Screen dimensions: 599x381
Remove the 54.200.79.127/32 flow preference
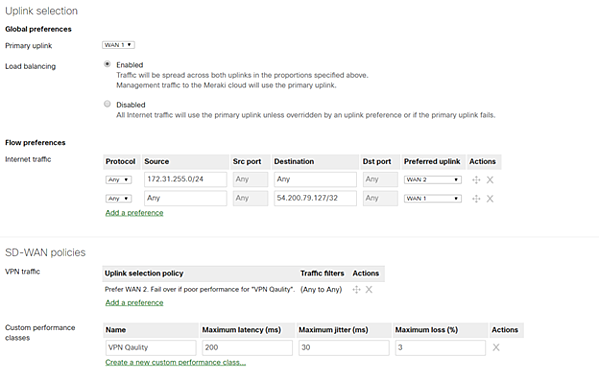(490, 199)
